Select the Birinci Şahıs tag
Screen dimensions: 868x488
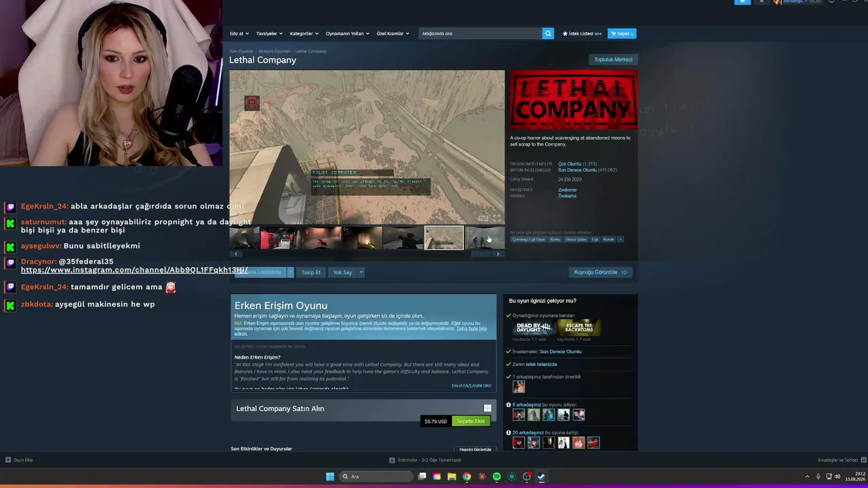576,239
